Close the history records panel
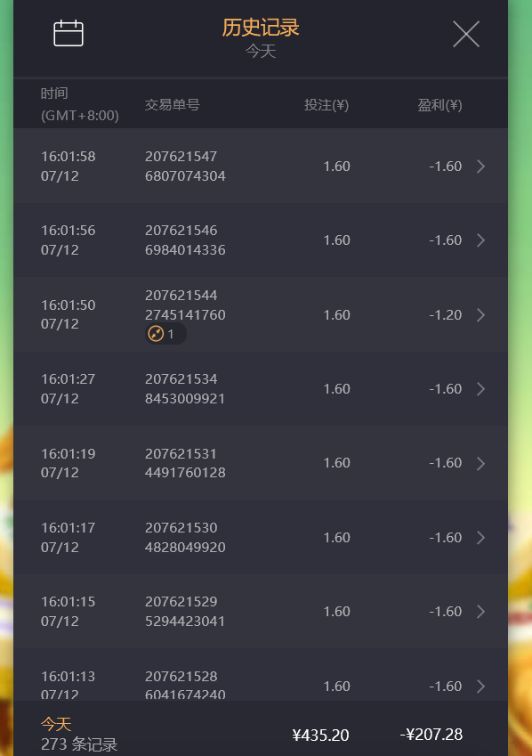The width and height of the screenshot is (532, 756). coord(466,34)
